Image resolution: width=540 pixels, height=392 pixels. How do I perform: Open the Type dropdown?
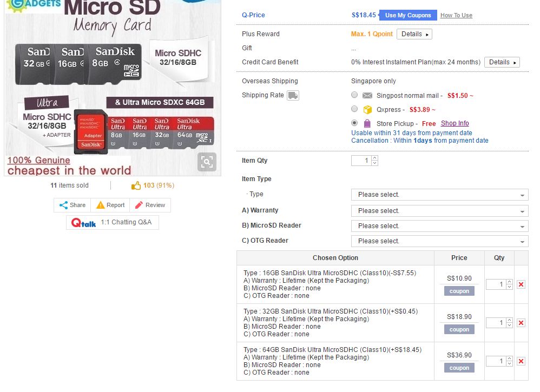(x=440, y=195)
